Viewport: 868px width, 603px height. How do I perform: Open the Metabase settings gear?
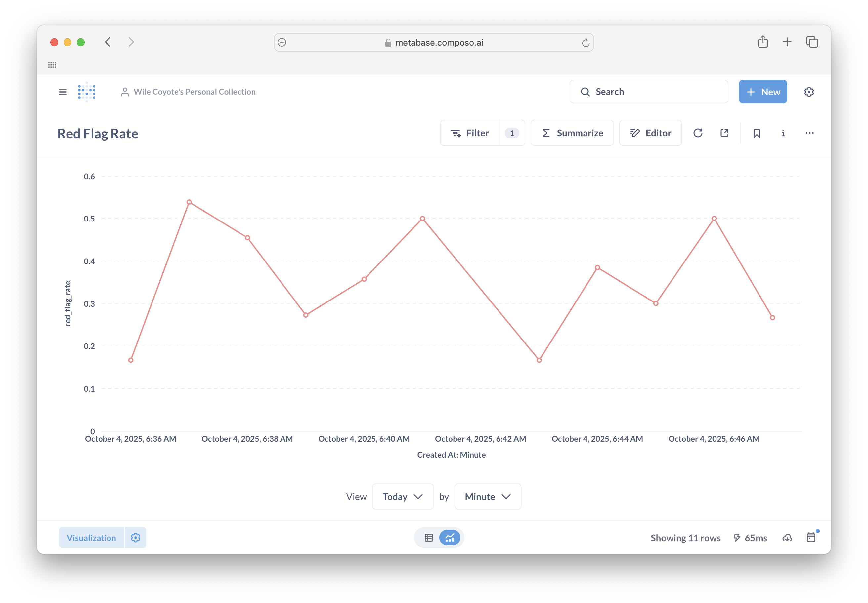point(809,92)
